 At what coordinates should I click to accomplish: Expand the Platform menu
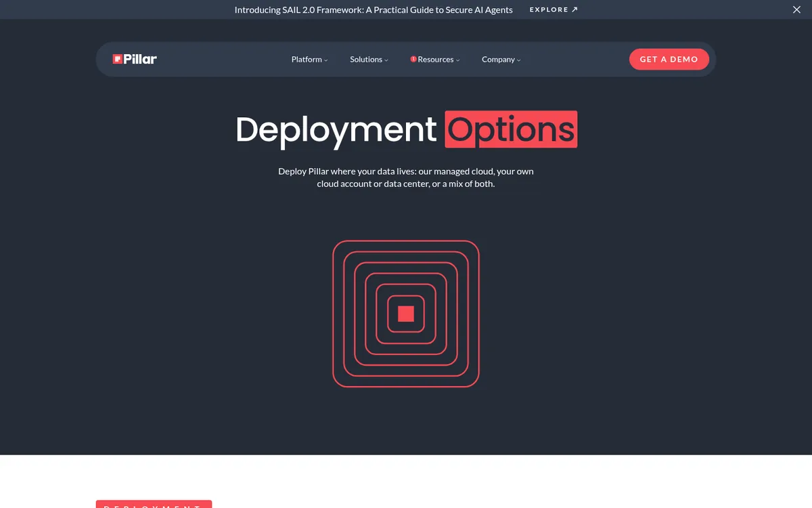[x=309, y=60]
